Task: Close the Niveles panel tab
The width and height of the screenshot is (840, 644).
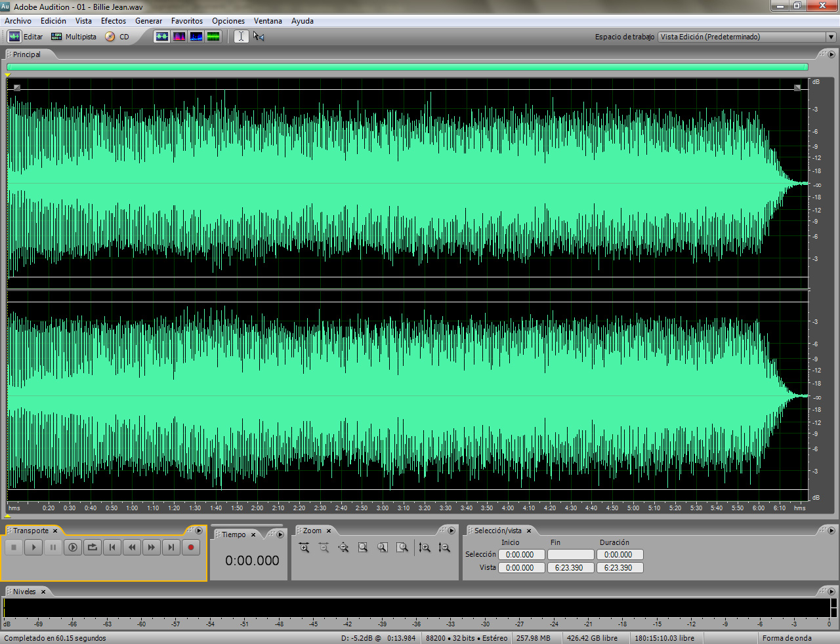Action: coord(43,592)
